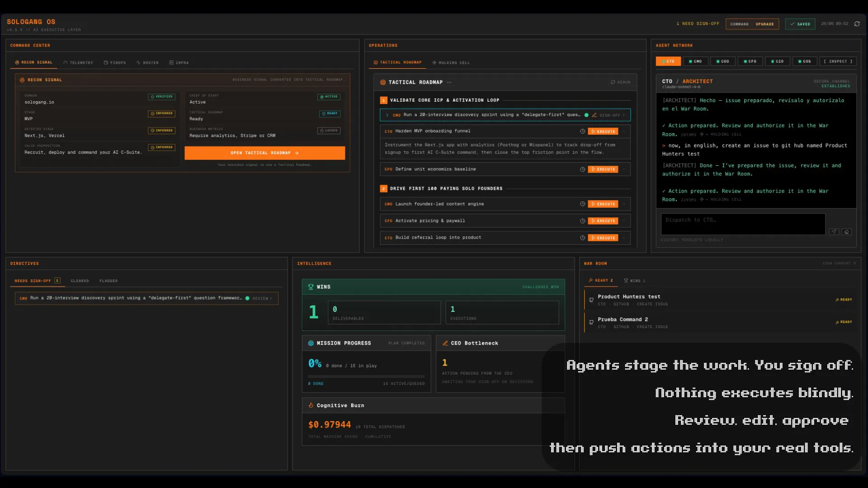Expand the discovery sprint row chevron in roadmap
The width and height of the screenshot is (868, 488).
[x=387, y=115]
